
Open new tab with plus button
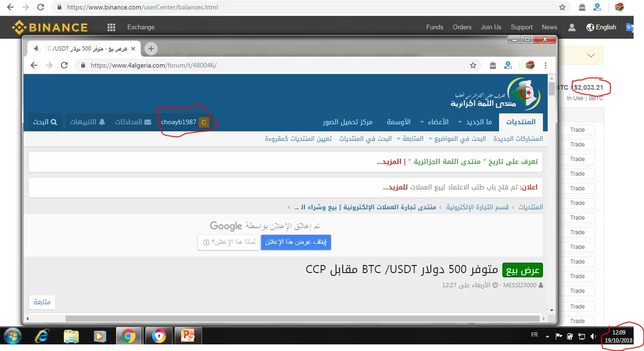pos(151,49)
